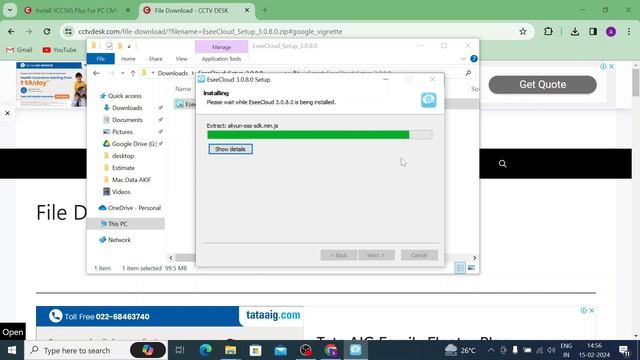Open recent locations dropdown in File Explorer

point(122,73)
